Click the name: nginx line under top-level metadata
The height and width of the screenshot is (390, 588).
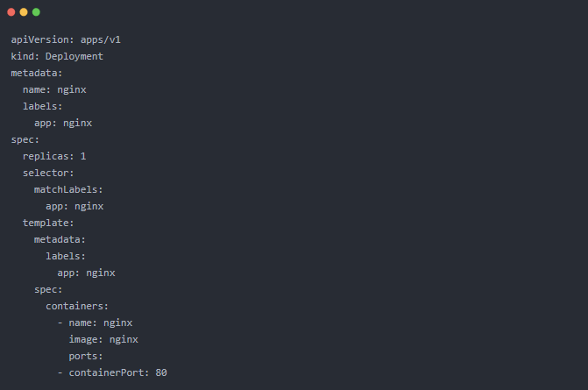pyautogui.click(x=54, y=89)
